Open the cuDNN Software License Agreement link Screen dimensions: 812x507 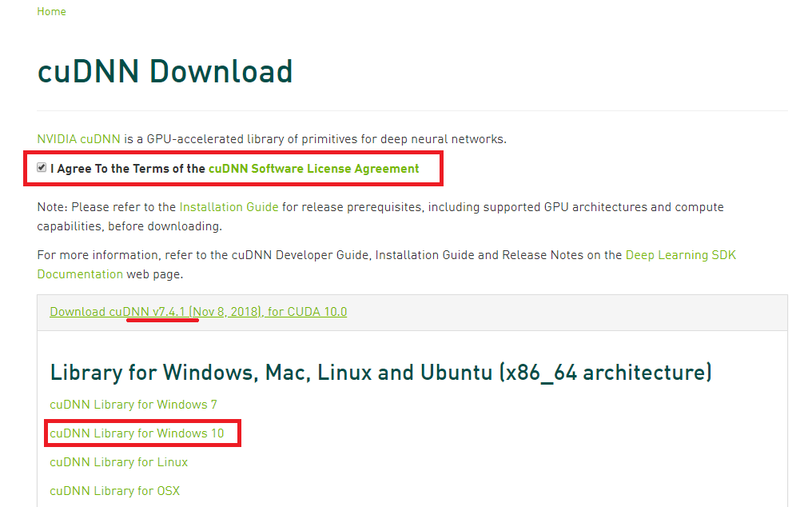[313, 169]
